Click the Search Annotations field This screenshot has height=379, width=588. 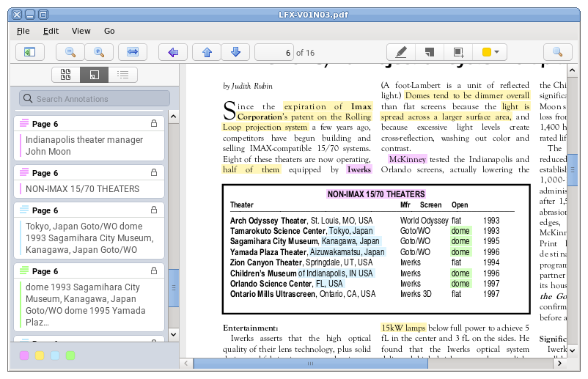click(x=95, y=98)
